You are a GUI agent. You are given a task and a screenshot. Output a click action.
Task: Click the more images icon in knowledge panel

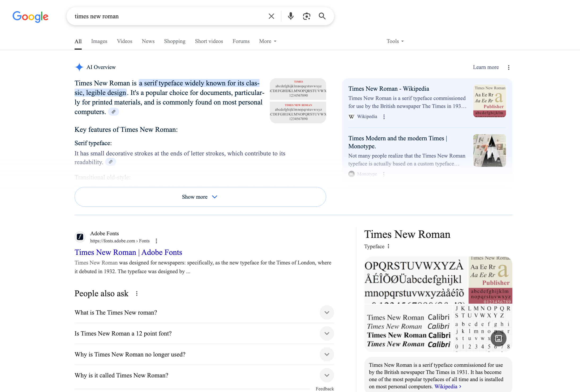pyautogui.click(x=499, y=338)
